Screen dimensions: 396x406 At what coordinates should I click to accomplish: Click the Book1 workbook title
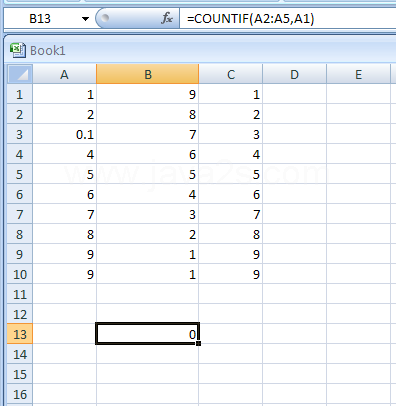click(48, 51)
